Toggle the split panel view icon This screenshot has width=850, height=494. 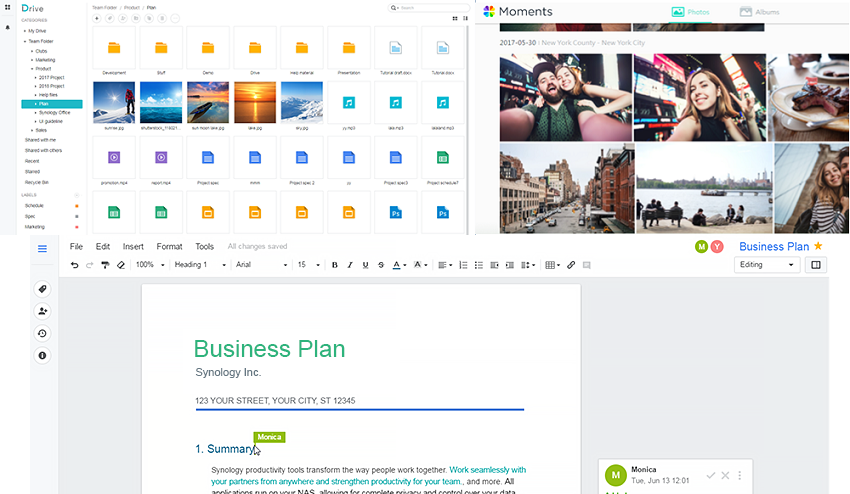(816, 265)
